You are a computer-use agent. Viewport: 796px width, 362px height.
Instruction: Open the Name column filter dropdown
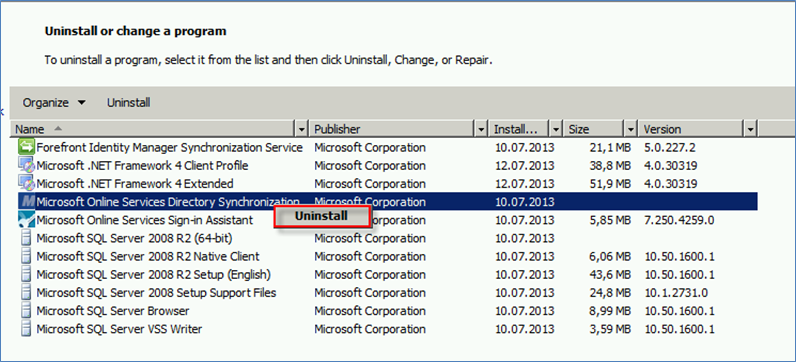click(x=302, y=129)
